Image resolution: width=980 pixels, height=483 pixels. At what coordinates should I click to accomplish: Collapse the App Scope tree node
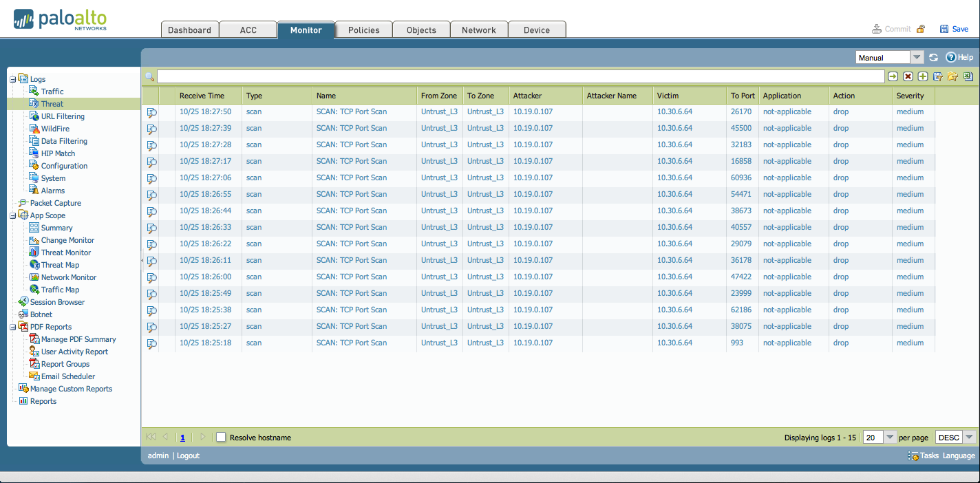[12, 215]
